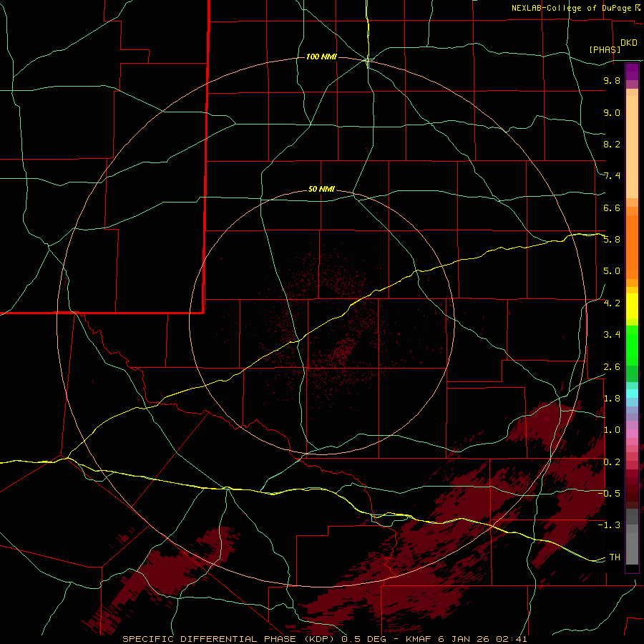Screen dimensions: 644x644
Task: Click the 6.6 scale value
Action: point(612,208)
